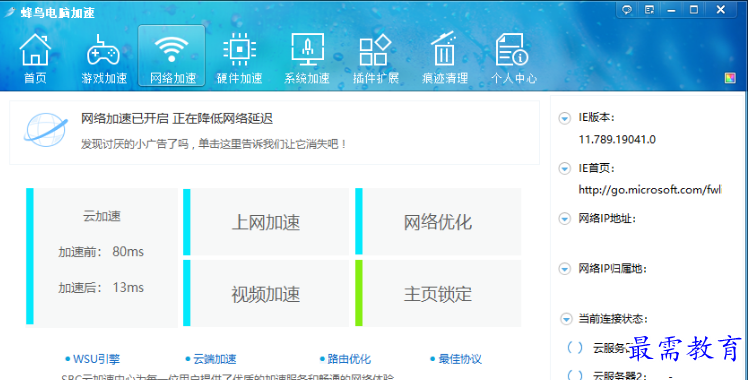Switch to 游戏加速 game acceleration
The height and width of the screenshot is (380, 750).
tap(104, 58)
